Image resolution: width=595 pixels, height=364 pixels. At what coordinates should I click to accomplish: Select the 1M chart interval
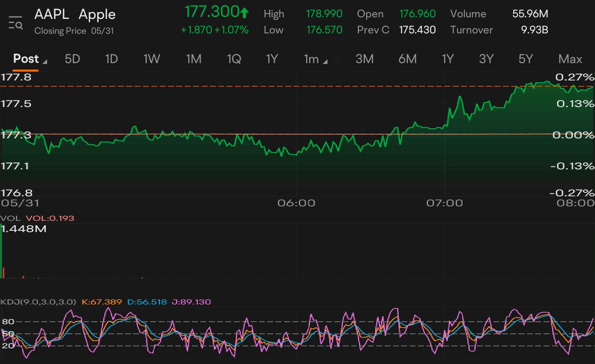tap(194, 59)
